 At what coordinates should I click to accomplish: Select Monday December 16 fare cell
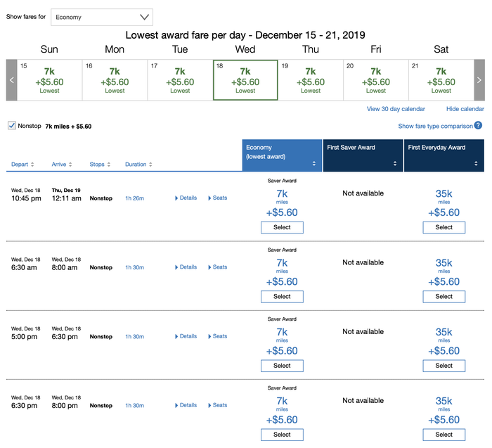coord(115,80)
